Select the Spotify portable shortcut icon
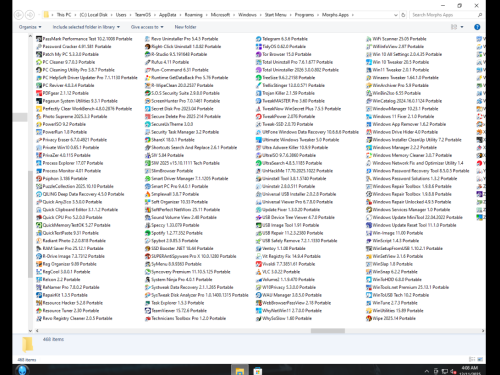 [148, 233]
